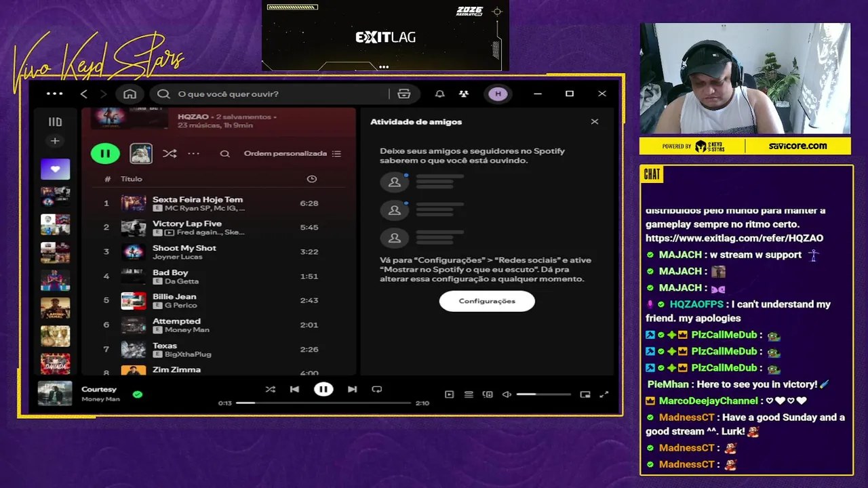Image resolution: width=868 pixels, height=488 pixels.
Task: Close the 'Atividade de amigos' panel
Action: click(x=595, y=122)
